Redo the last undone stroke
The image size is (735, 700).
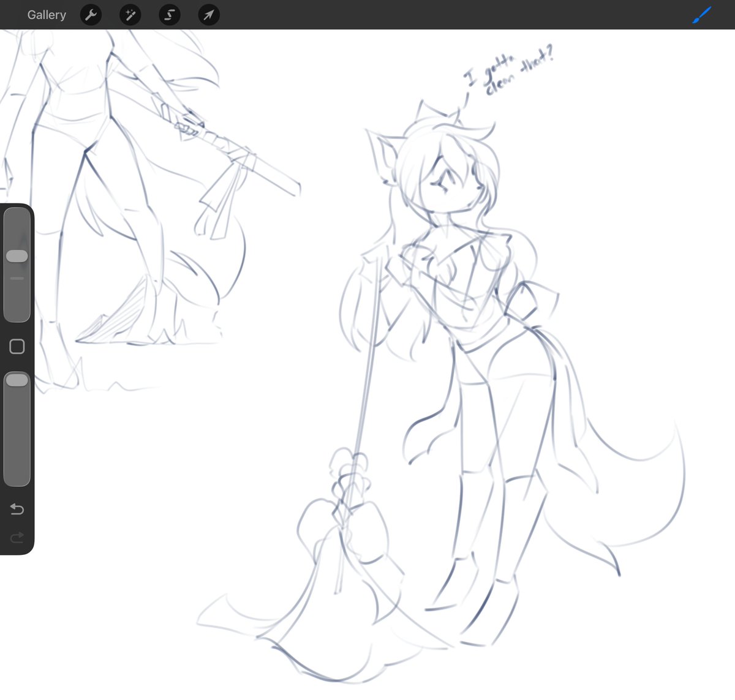(x=17, y=537)
